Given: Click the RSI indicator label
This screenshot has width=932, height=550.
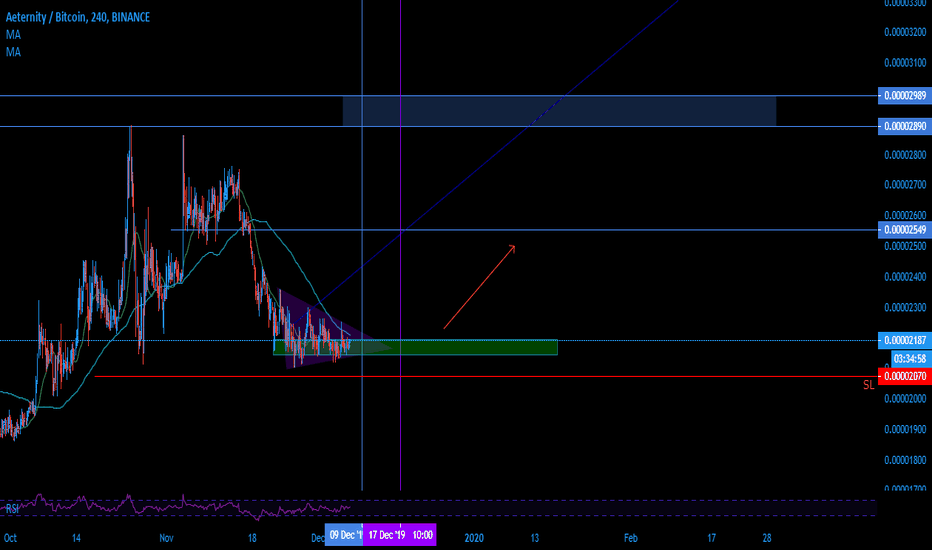Looking at the screenshot, I should pos(12,509).
